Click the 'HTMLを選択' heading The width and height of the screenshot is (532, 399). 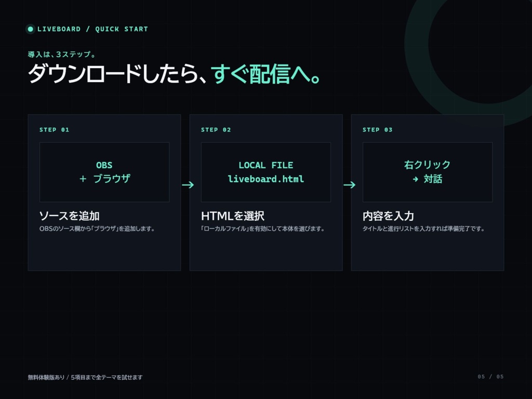click(x=233, y=216)
